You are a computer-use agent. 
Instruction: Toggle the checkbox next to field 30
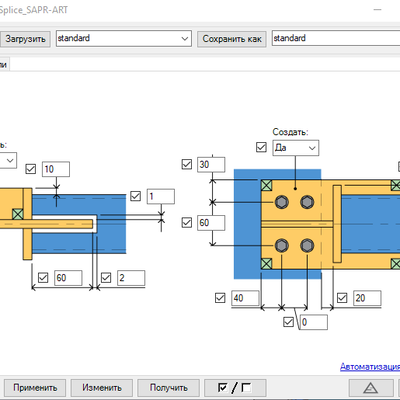click(x=187, y=164)
